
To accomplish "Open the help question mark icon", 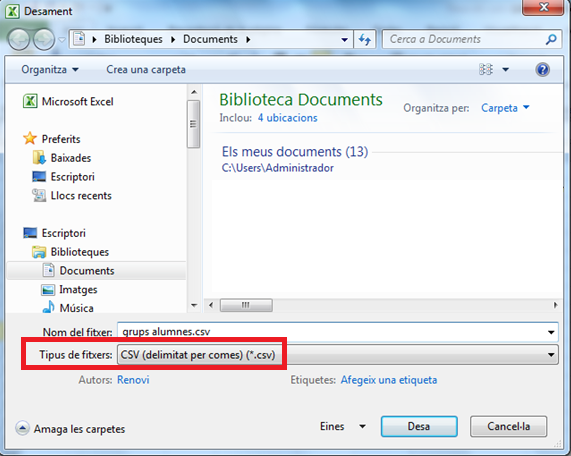I will pos(542,69).
